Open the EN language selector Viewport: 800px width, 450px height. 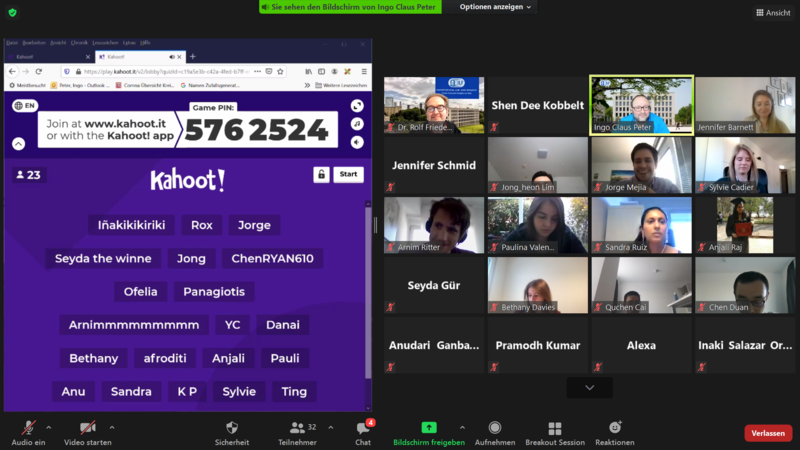click(x=24, y=106)
